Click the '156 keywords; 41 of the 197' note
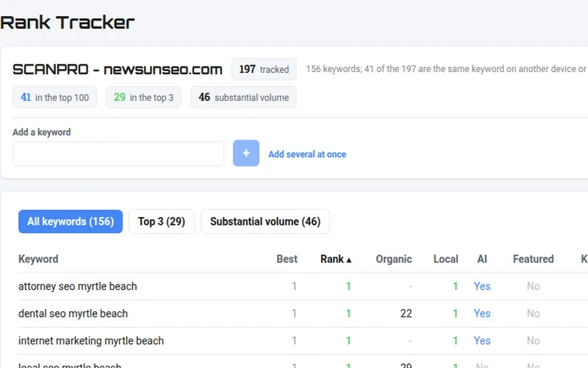Screen dimensions: 588x368 coord(446,69)
